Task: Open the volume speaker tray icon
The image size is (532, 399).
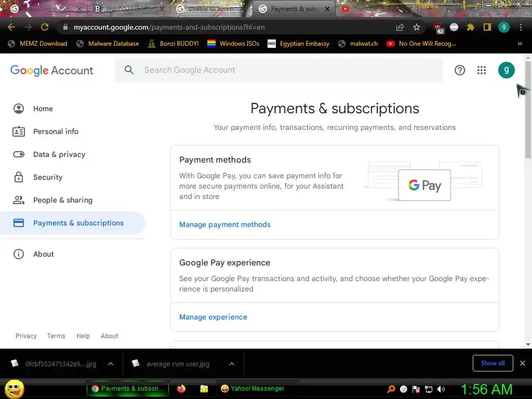Action: [441, 389]
